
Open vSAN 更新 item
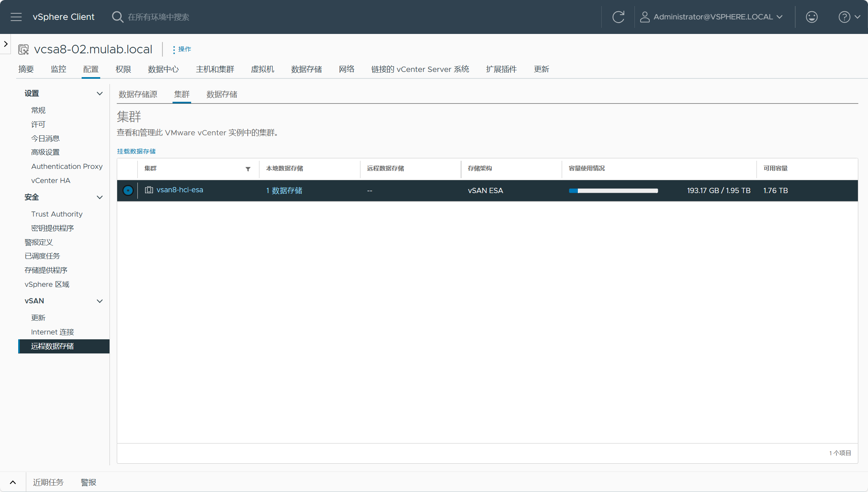coord(38,318)
